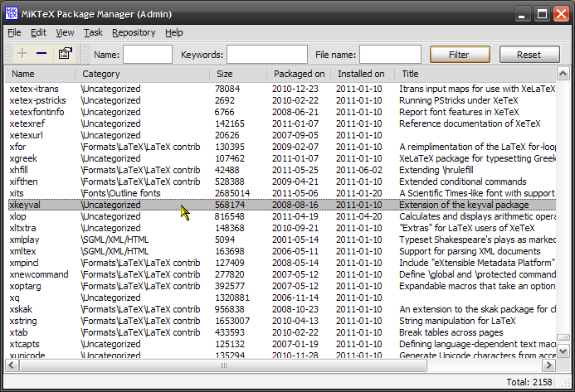This screenshot has height=392, width=575.
Task: Focus the Name filter input field
Action: (148, 55)
